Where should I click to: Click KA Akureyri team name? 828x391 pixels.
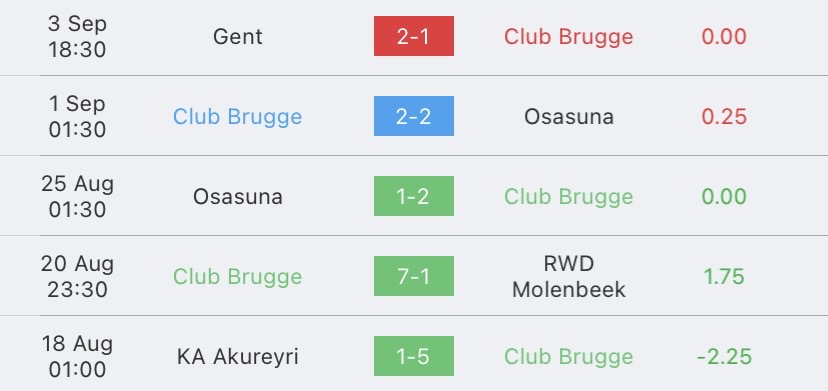pyautogui.click(x=238, y=357)
